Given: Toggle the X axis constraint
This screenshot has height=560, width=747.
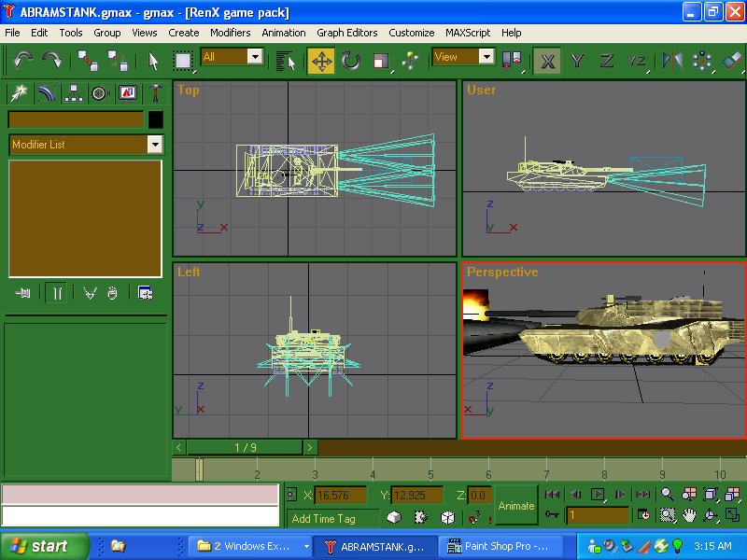Looking at the screenshot, I should 547,60.
